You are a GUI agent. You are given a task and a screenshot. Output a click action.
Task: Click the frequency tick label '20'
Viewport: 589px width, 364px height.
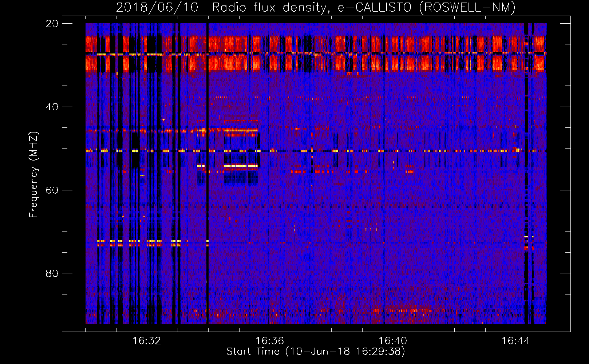52,24
